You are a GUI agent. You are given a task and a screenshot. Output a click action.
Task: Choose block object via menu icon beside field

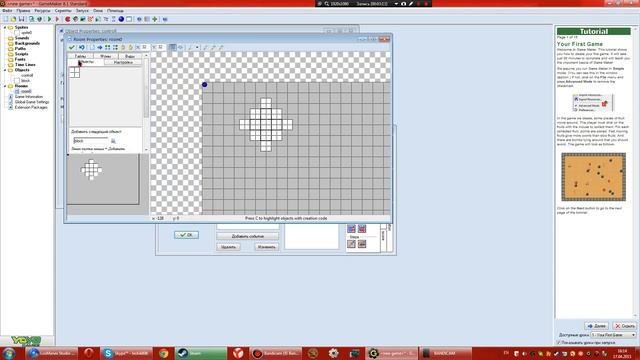[113, 141]
